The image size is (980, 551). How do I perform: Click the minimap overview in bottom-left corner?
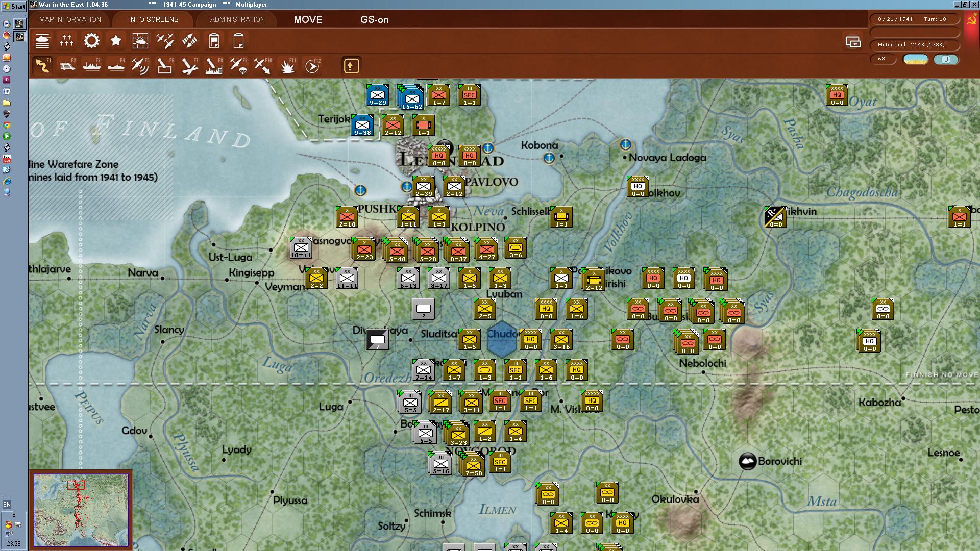(x=81, y=510)
